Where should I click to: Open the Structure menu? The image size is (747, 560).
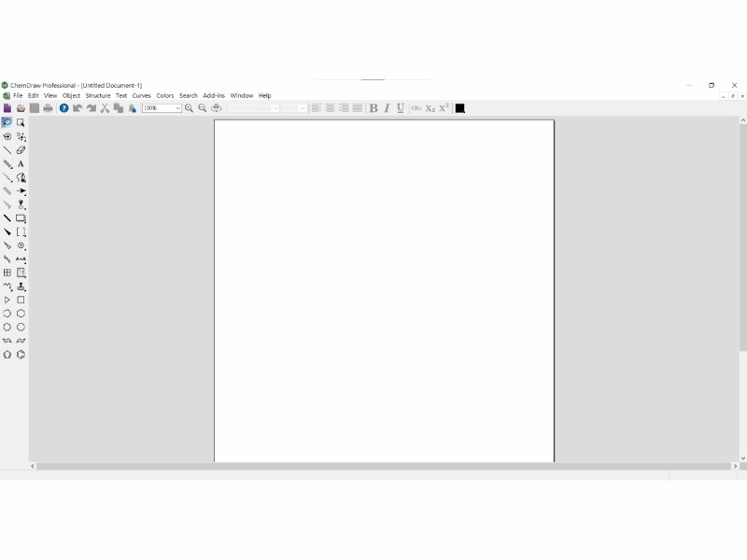coord(98,95)
